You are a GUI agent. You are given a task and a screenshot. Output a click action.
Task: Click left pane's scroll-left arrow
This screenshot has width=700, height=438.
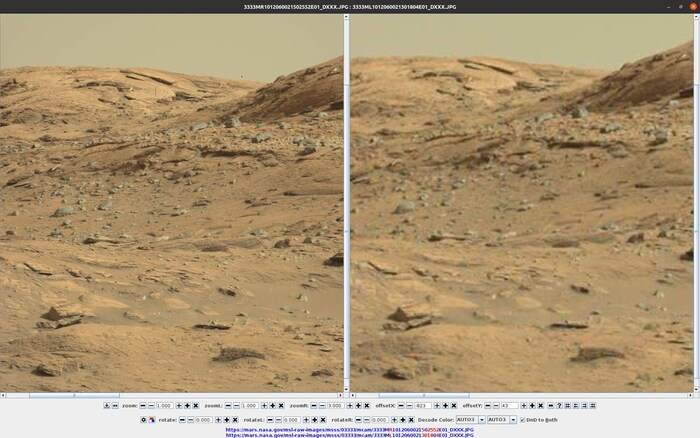(x=3, y=396)
